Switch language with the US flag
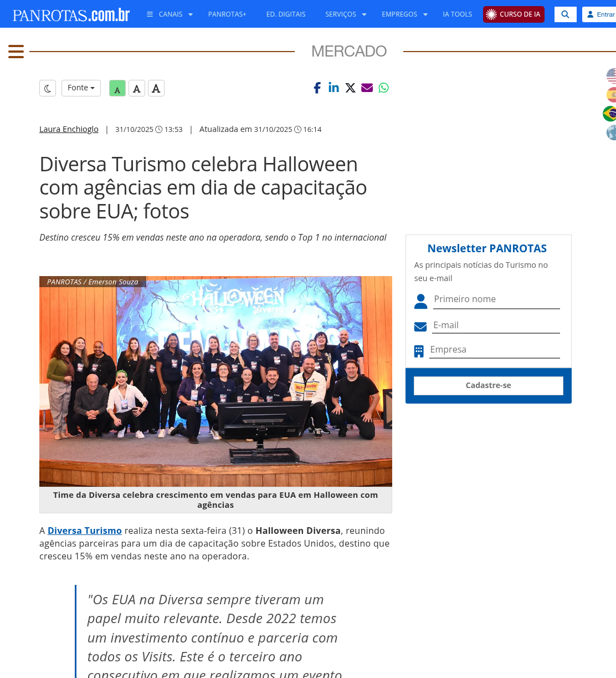Image resolution: width=616 pixels, height=678 pixels. (611, 76)
